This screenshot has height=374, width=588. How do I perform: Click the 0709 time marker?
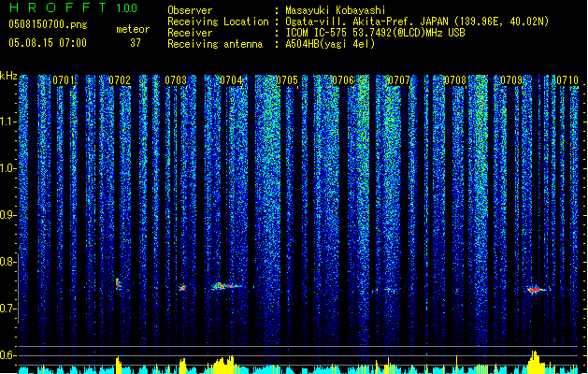point(511,80)
